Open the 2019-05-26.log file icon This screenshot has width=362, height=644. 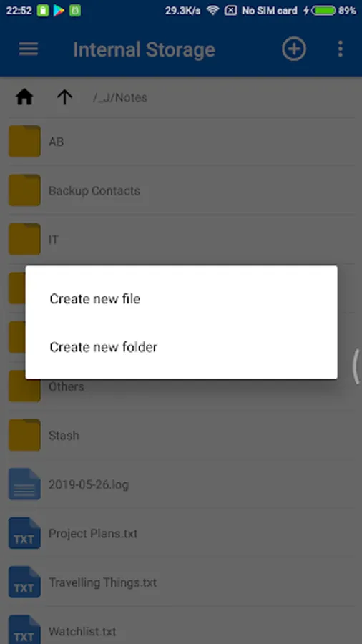pos(24,484)
